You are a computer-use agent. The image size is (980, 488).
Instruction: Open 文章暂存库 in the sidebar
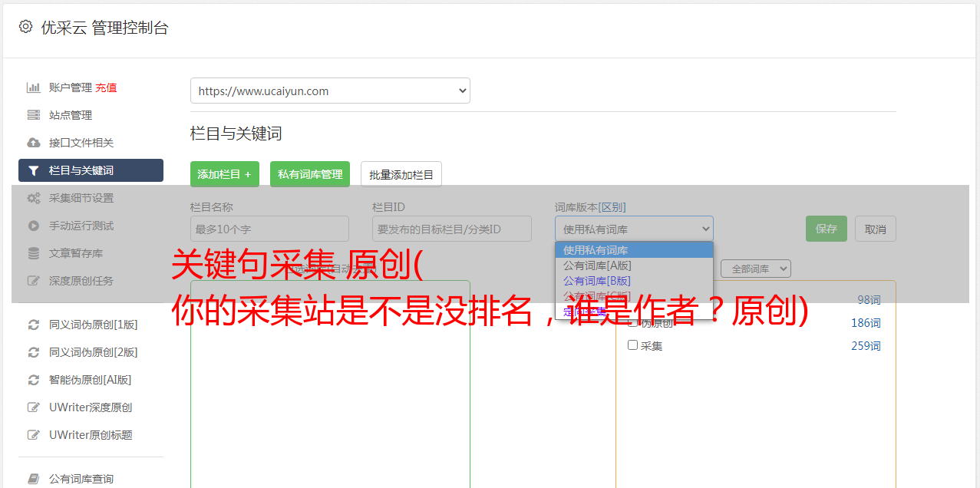(x=76, y=253)
